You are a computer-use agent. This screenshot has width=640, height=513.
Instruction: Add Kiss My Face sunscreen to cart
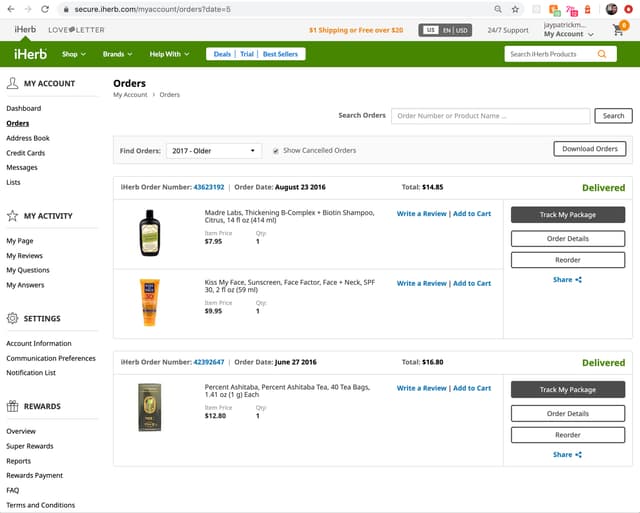tap(472, 283)
